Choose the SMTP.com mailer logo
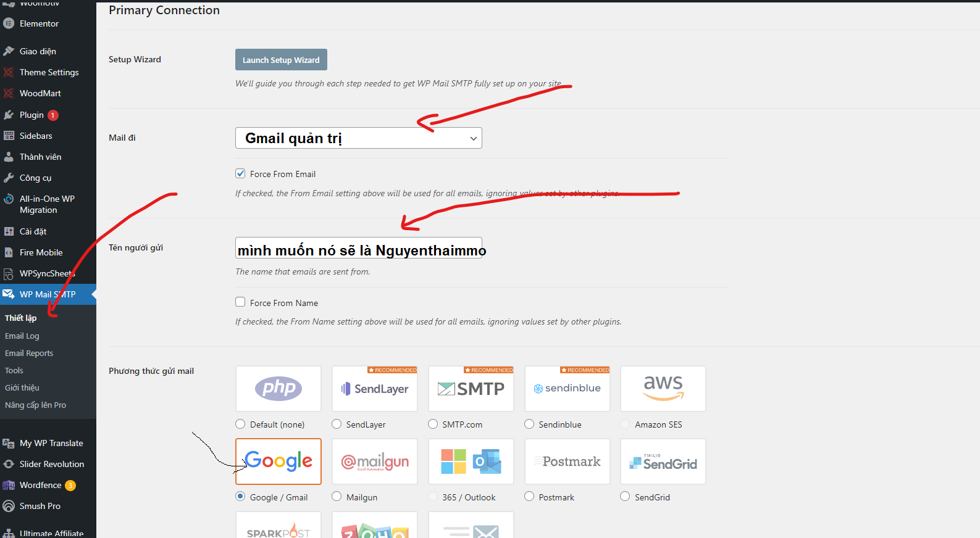The height and width of the screenshot is (538, 980). tap(471, 389)
